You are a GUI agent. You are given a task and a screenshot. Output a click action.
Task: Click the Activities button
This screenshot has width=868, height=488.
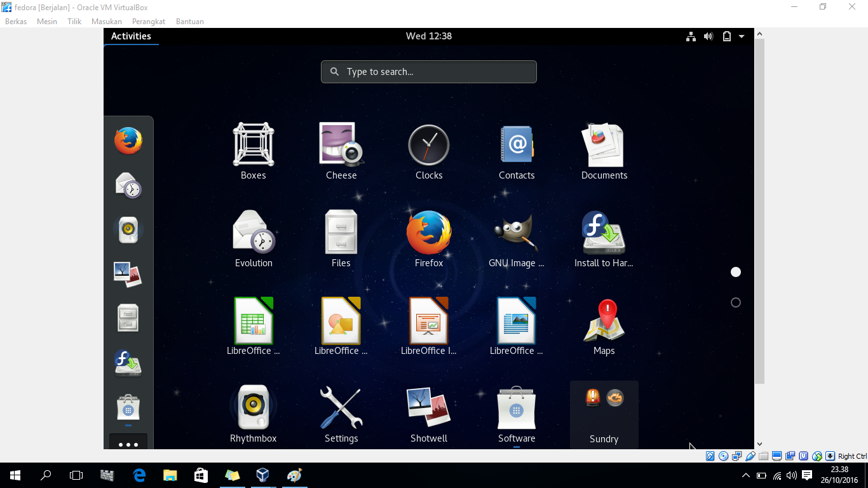click(x=131, y=36)
